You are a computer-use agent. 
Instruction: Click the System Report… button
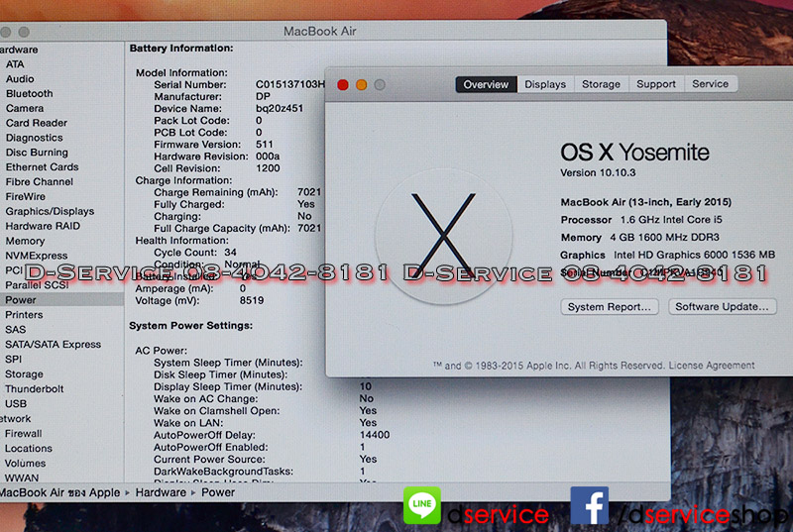[609, 307]
